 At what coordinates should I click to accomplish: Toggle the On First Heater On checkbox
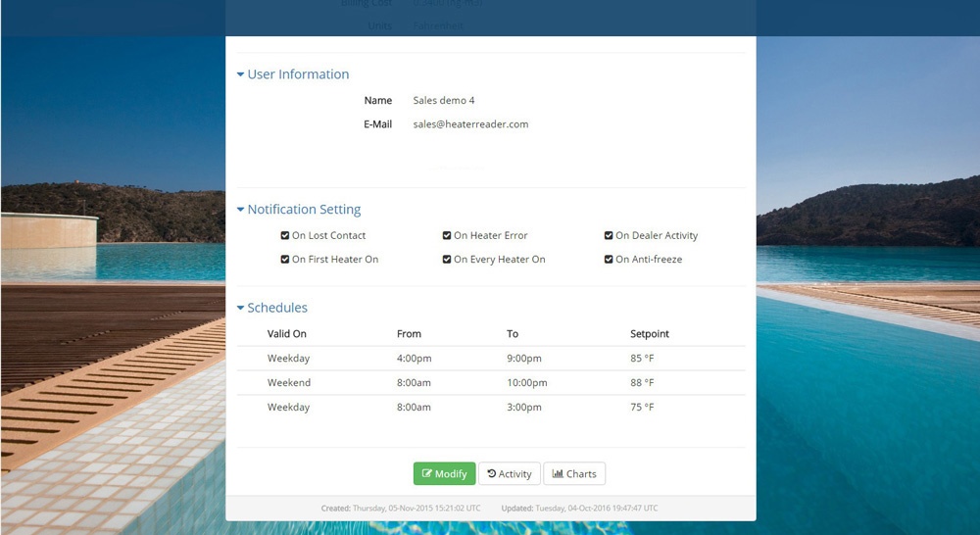coord(285,260)
